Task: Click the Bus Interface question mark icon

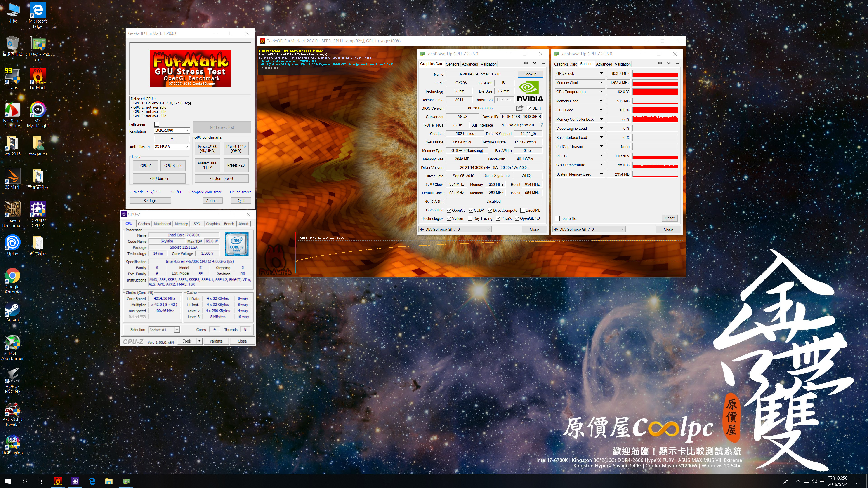Action: [542, 125]
